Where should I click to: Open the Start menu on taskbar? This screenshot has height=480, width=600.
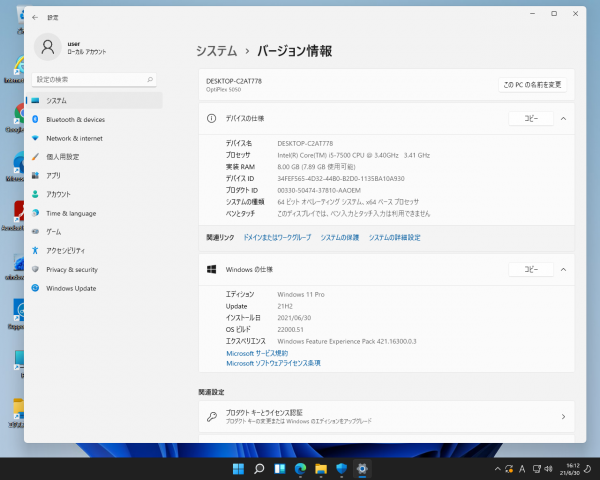pos(238,469)
